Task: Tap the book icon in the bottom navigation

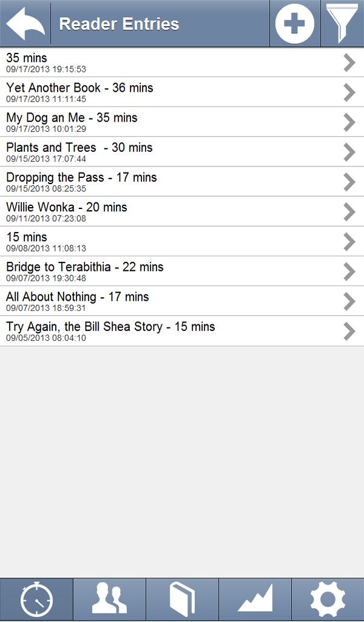Action: [182, 599]
